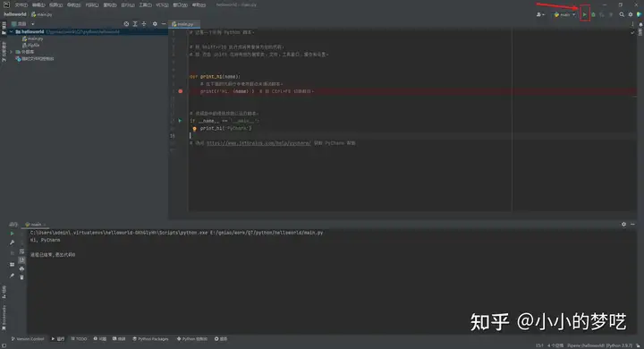Click main.py breadcrumb in navigation bar
Image resolution: width=644 pixels, height=349 pixels.
[42, 14]
